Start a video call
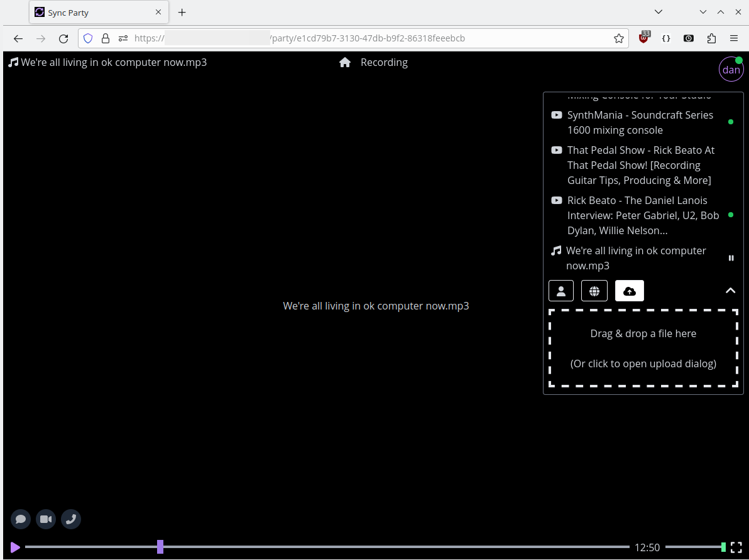The width and height of the screenshot is (749, 560). click(x=45, y=519)
